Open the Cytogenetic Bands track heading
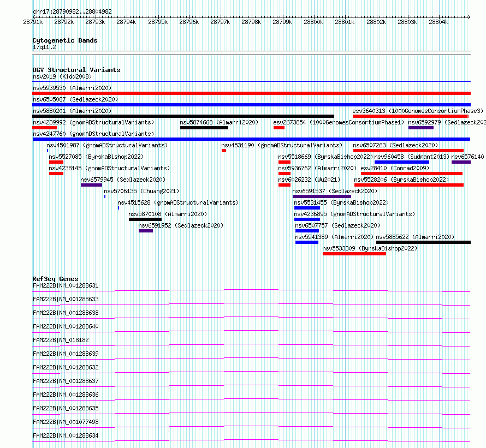The height and width of the screenshot is (448, 486). (65, 40)
